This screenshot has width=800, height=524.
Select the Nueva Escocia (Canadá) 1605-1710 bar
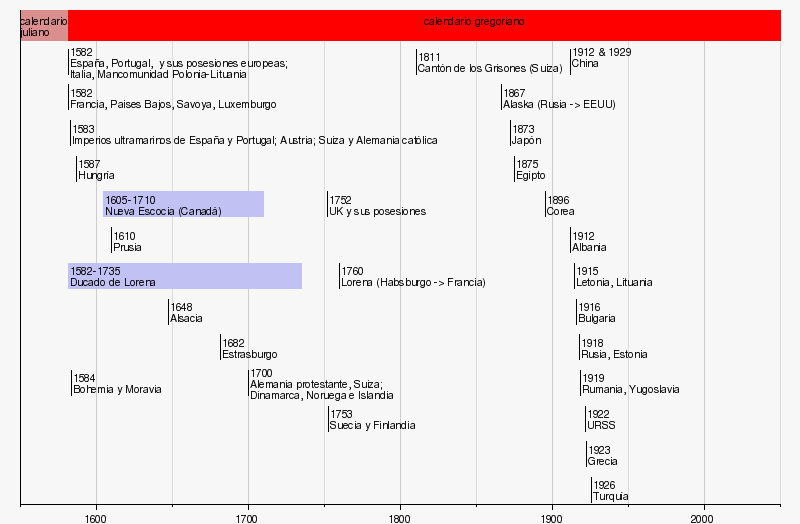pos(183,204)
